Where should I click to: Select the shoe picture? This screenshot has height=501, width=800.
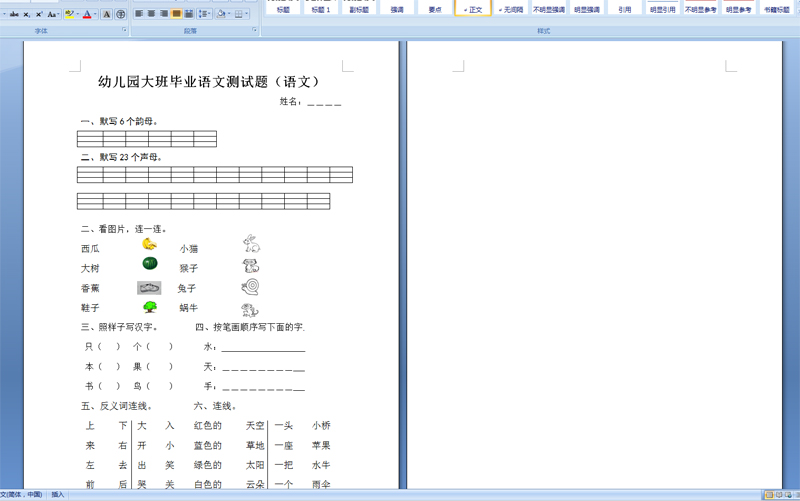[149, 288]
